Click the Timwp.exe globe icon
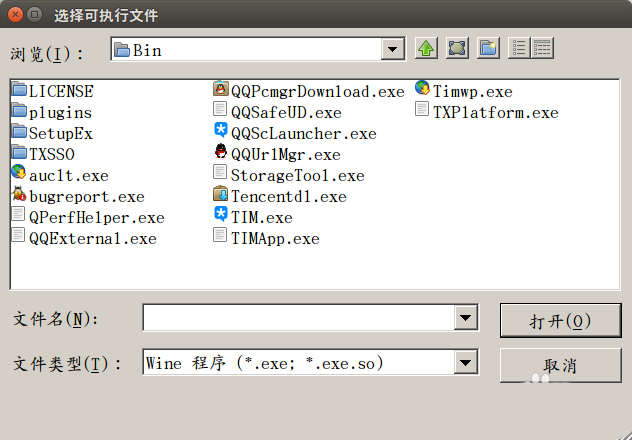This screenshot has width=632, height=440. [x=422, y=89]
